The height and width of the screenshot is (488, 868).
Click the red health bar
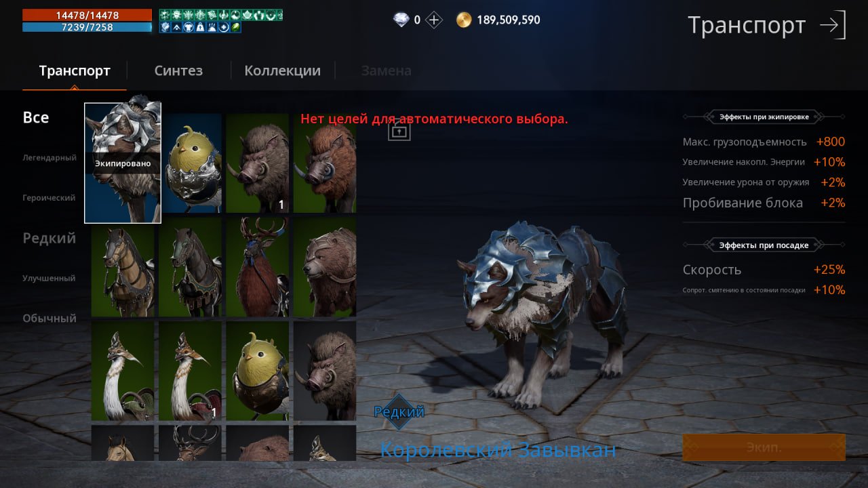pos(87,15)
